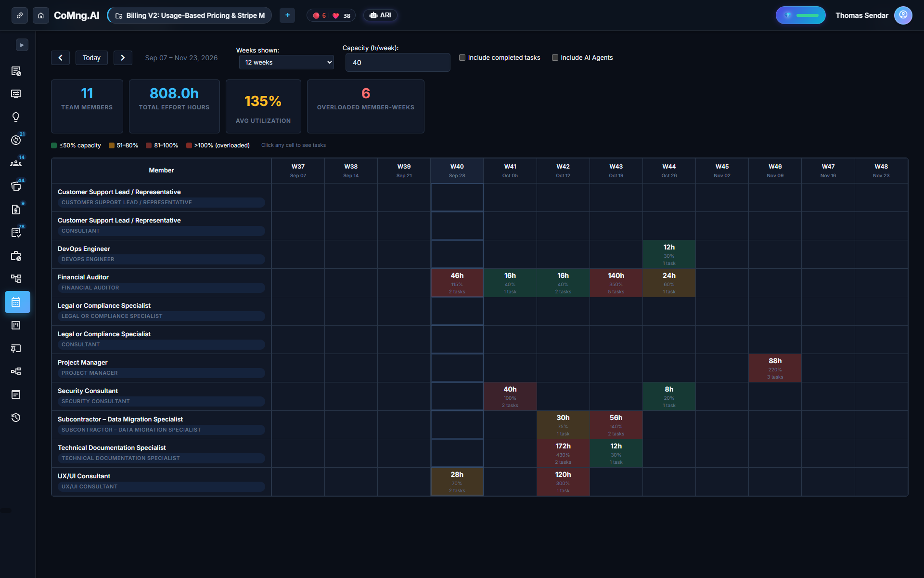Open UX/UI Consultant W42 120h cell

563,482
